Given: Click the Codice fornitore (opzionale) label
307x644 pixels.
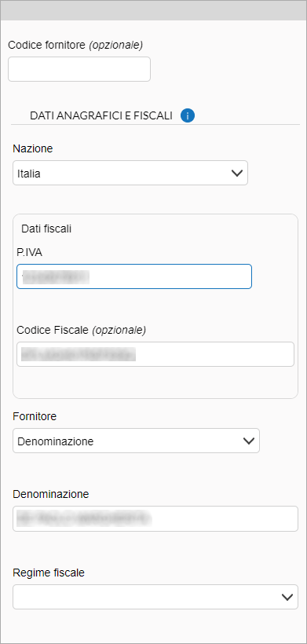Looking at the screenshot, I should [x=75, y=46].
